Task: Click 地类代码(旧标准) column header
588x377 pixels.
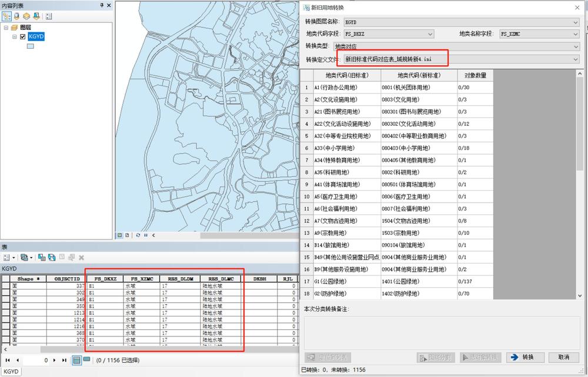Action: pyautogui.click(x=347, y=75)
